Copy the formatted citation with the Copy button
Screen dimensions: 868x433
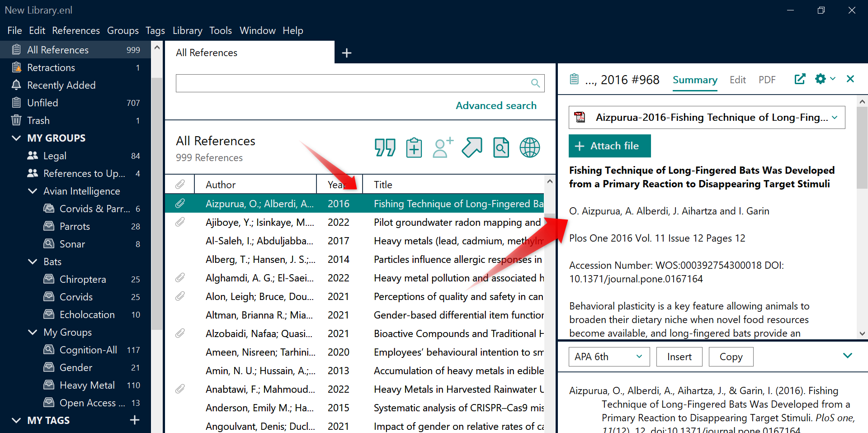click(x=731, y=357)
